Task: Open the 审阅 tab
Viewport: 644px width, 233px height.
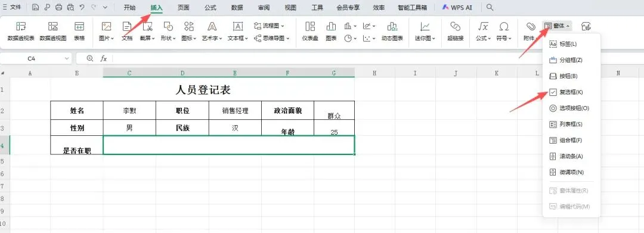Action: pyautogui.click(x=264, y=7)
